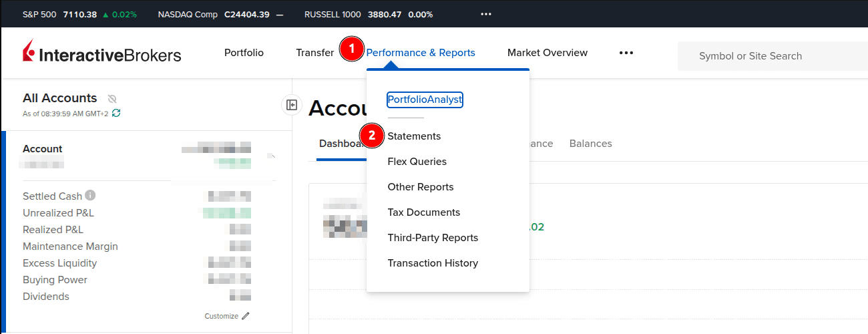Collapse the sidebar panel with the arrow icon
The width and height of the screenshot is (868, 334).
[x=292, y=105]
